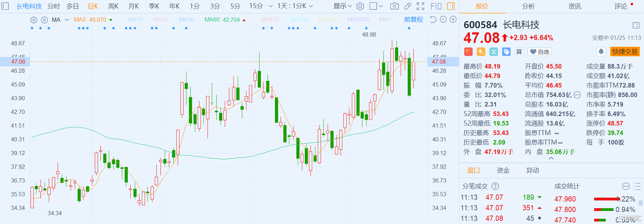Toggle MA1000 line visibility
This screenshot has height=224, width=644.
[x=359, y=19]
